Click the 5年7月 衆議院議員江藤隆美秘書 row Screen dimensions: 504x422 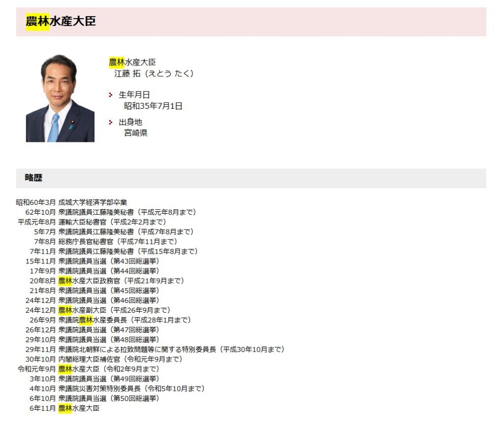[x=114, y=232]
